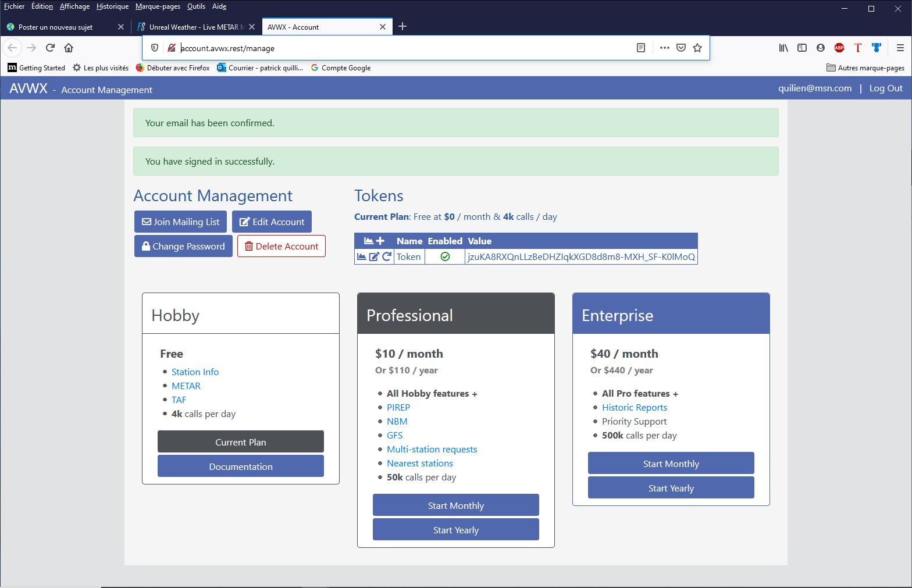Click Edit Account button
This screenshot has width=912, height=588.
coord(272,222)
